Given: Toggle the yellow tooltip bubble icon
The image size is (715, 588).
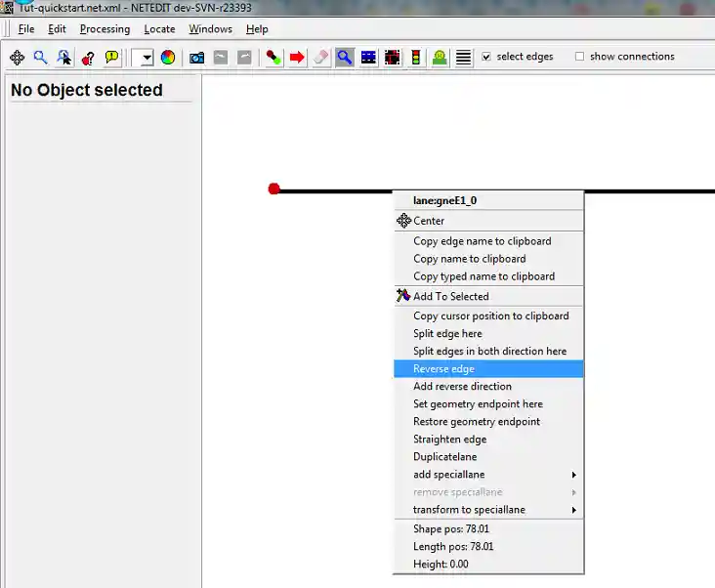Looking at the screenshot, I should [111, 58].
